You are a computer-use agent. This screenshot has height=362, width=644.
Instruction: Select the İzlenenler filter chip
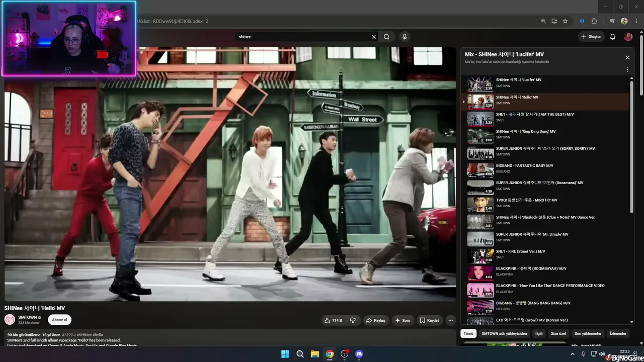(x=618, y=333)
